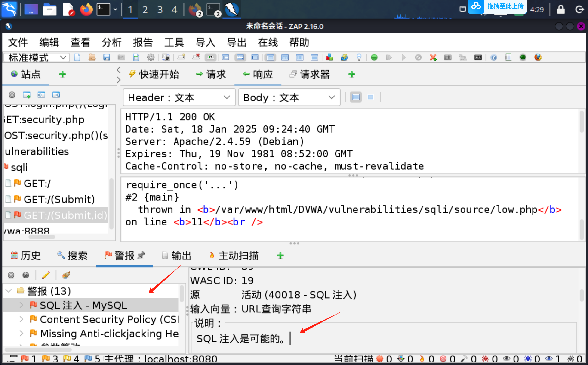588x365 pixels.
Task: Toggle the combined response view button
Action: (370, 97)
